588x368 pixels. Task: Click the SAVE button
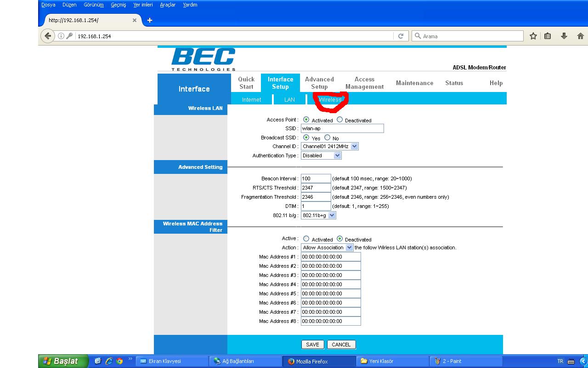[312, 345]
